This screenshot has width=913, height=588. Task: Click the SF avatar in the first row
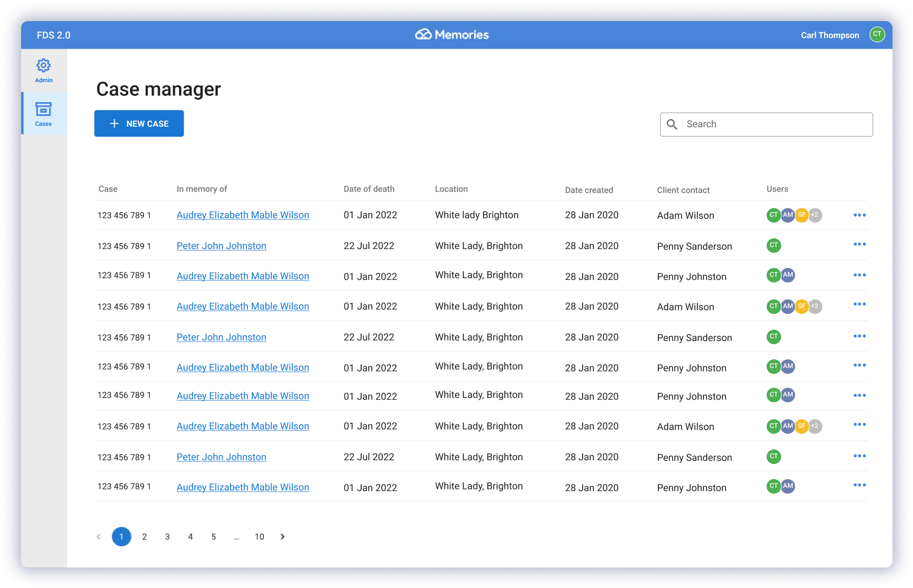click(801, 215)
